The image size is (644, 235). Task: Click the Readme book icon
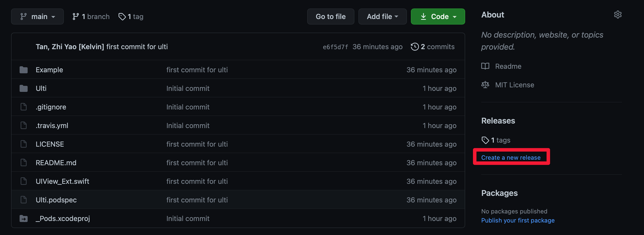pos(485,66)
